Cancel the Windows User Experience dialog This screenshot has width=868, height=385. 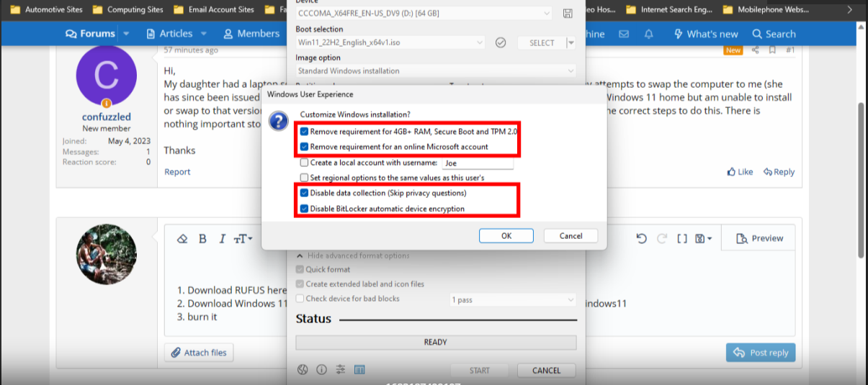click(x=571, y=236)
